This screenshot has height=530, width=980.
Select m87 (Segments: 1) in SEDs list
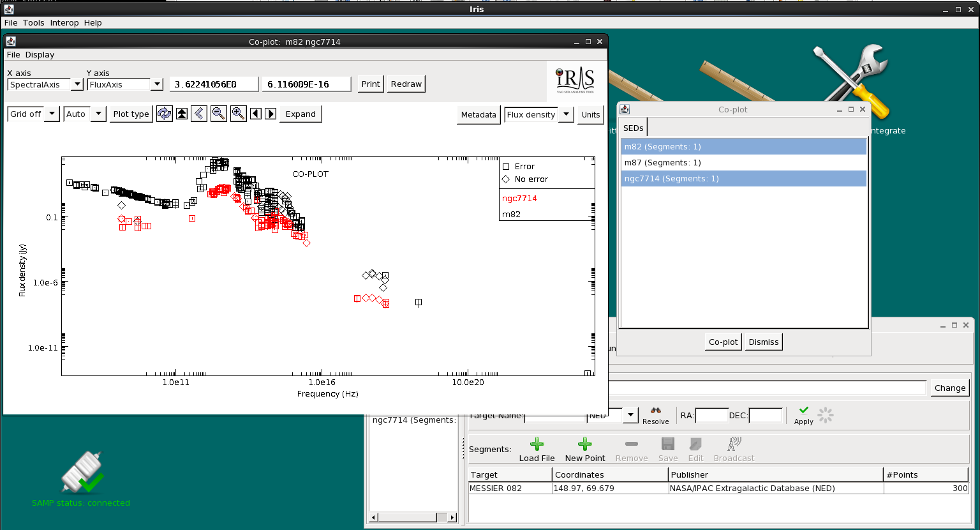coord(744,162)
